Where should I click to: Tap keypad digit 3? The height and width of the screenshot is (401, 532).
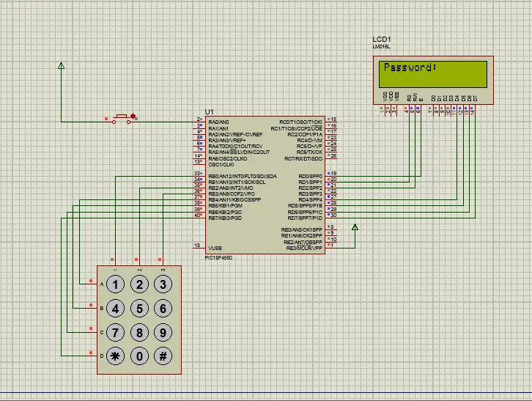[163, 284]
